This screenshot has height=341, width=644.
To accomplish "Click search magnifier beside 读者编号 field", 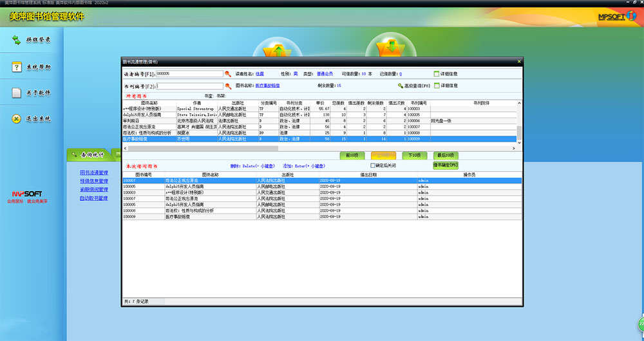I will 228,74.
